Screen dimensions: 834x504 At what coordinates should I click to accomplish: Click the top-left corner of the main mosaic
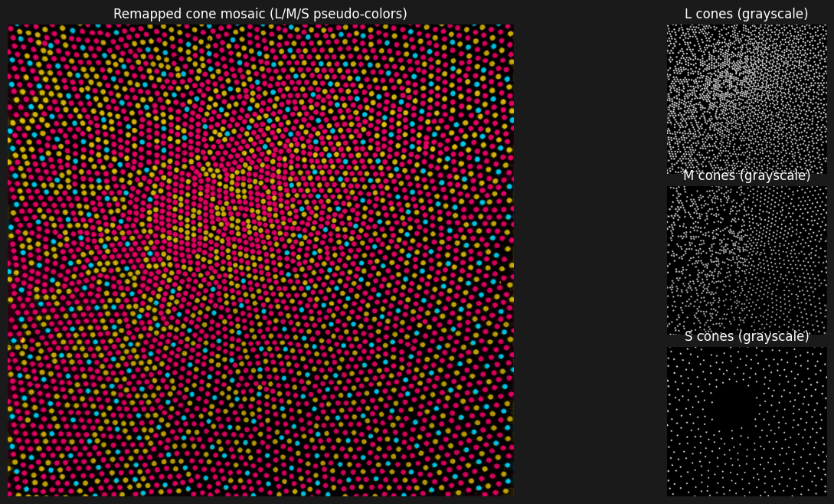point(10,27)
